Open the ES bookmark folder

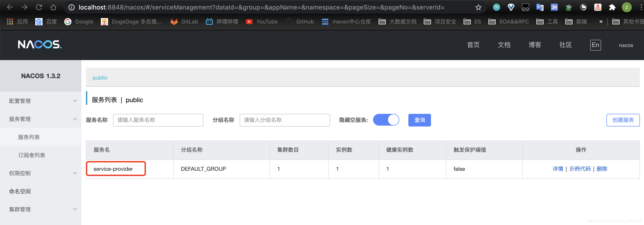[472, 22]
